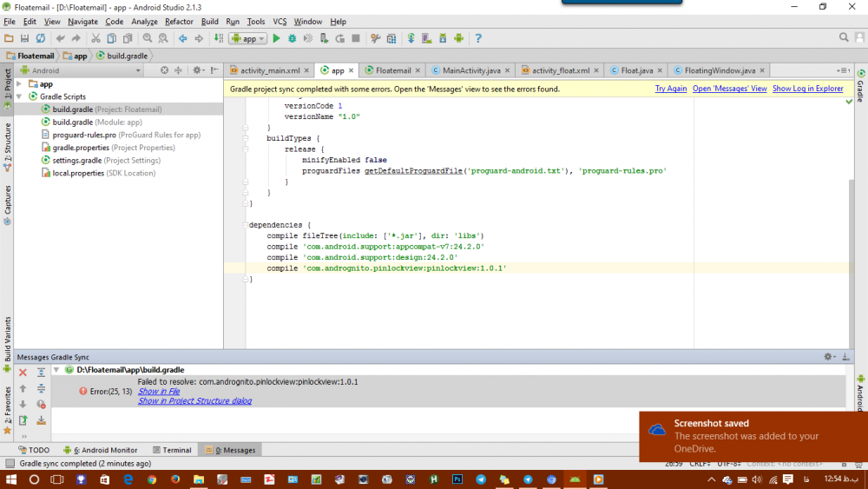Toggle the Build Variants side panel

[x=7, y=340]
